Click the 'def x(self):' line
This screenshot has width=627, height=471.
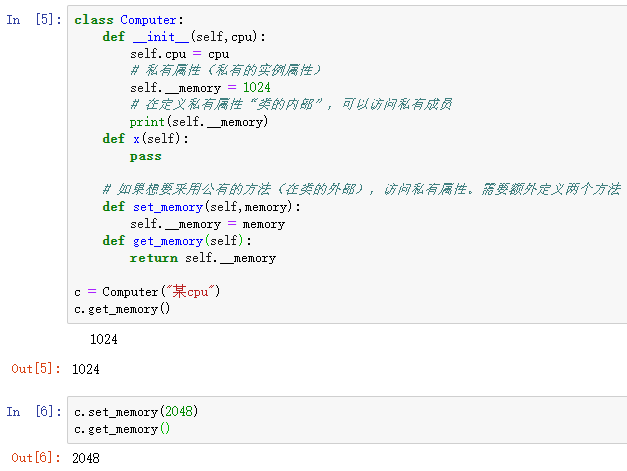pyautogui.click(x=146, y=139)
